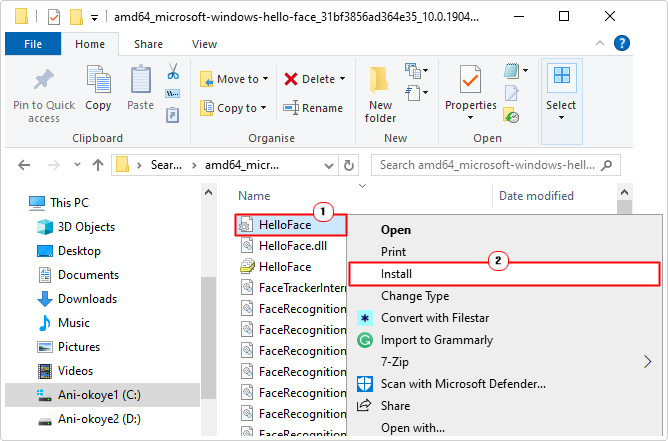Select Ani-okoye2 (D:) drive
This screenshot has width=668, height=441.
tap(89, 419)
